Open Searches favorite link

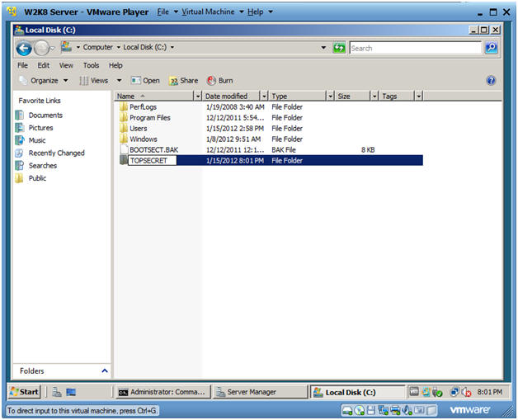pos(43,166)
